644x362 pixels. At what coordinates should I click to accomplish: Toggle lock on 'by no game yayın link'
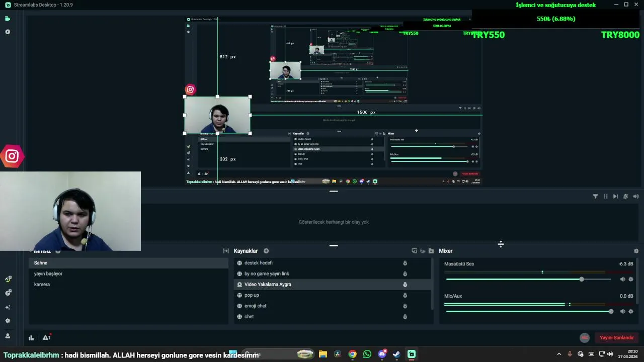tap(405, 274)
